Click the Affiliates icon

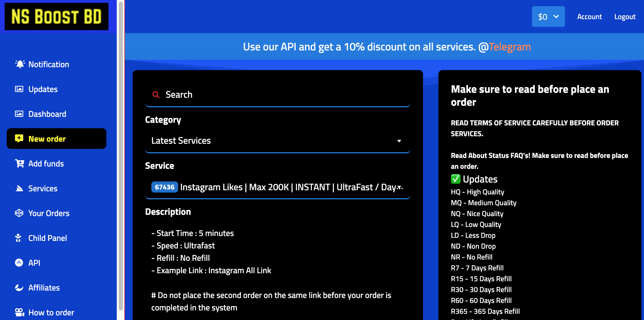click(19, 287)
